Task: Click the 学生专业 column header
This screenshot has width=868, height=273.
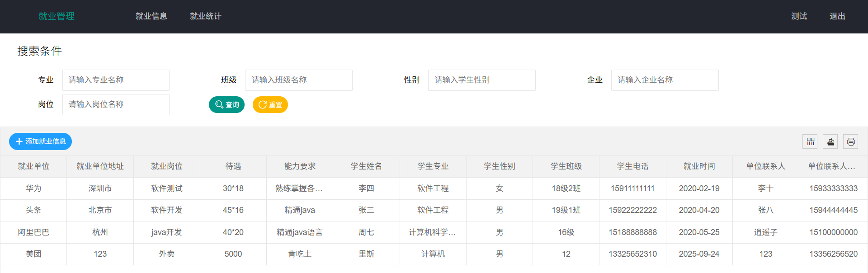Action: click(x=433, y=166)
